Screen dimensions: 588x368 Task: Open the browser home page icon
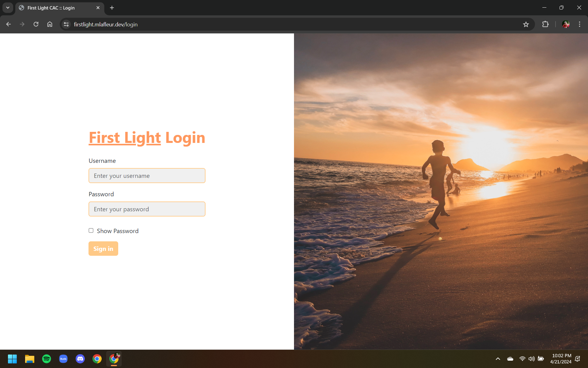coord(50,24)
